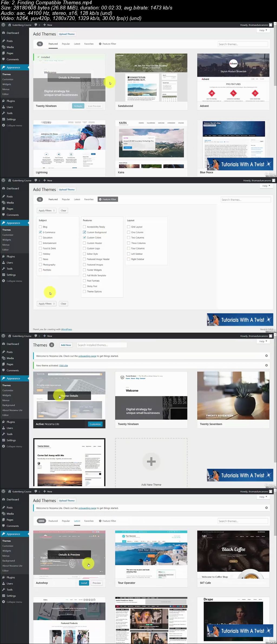
Task: Open the Twenty Seventeen theme thumbnail
Action: [x=233, y=396]
